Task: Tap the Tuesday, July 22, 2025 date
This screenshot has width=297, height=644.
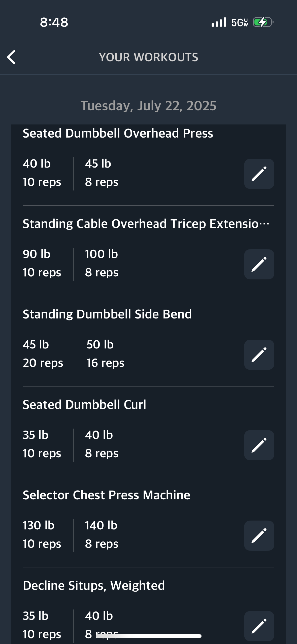Action: pyautogui.click(x=148, y=106)
